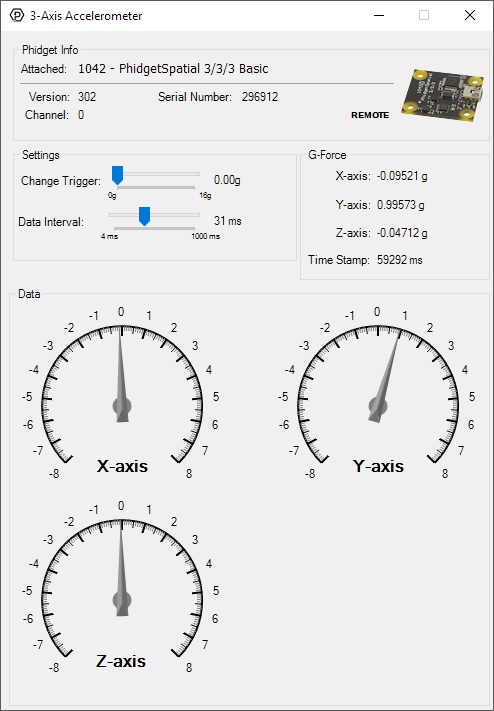Viewport: 494px width, 711px height.
Task: Click the Channel value 0
Action: coord(81,115)
